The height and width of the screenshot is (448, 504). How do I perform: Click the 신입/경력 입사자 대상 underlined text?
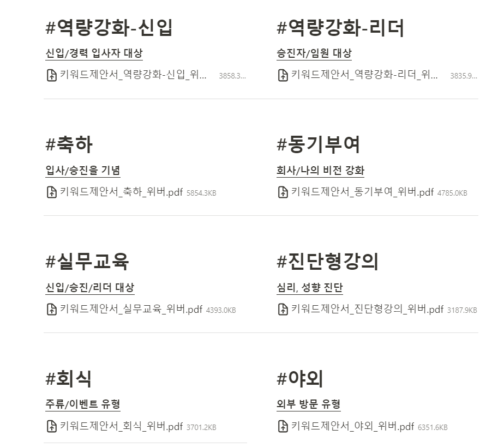tap(94, 53)
